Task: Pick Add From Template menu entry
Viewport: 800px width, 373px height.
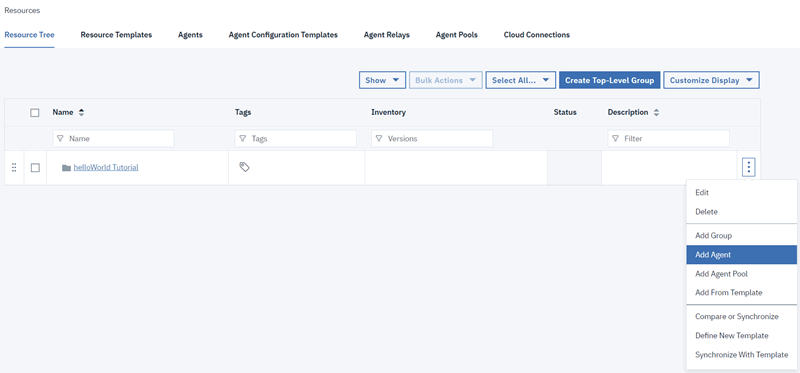Action: tap(741, 292)
